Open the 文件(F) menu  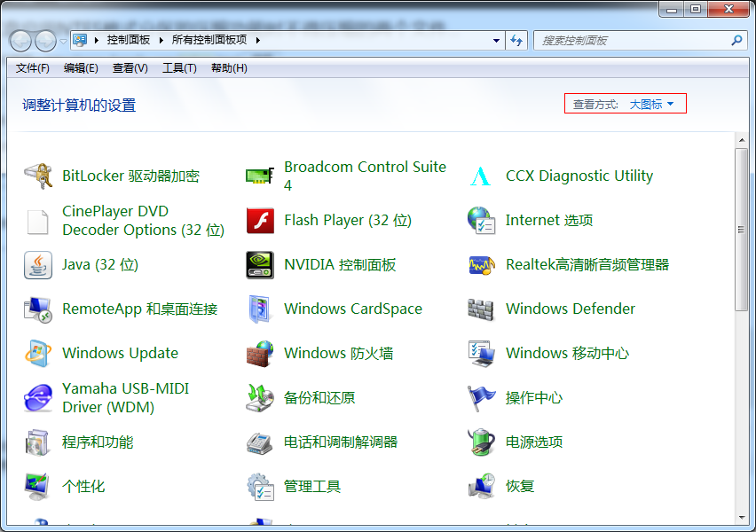point(33,68)
